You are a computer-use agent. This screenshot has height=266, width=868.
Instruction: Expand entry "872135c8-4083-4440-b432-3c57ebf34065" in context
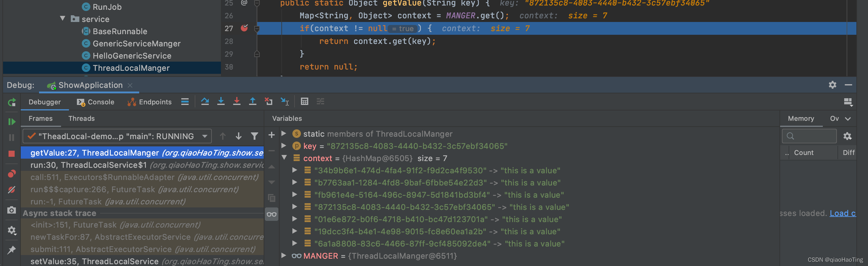(295, 207)
